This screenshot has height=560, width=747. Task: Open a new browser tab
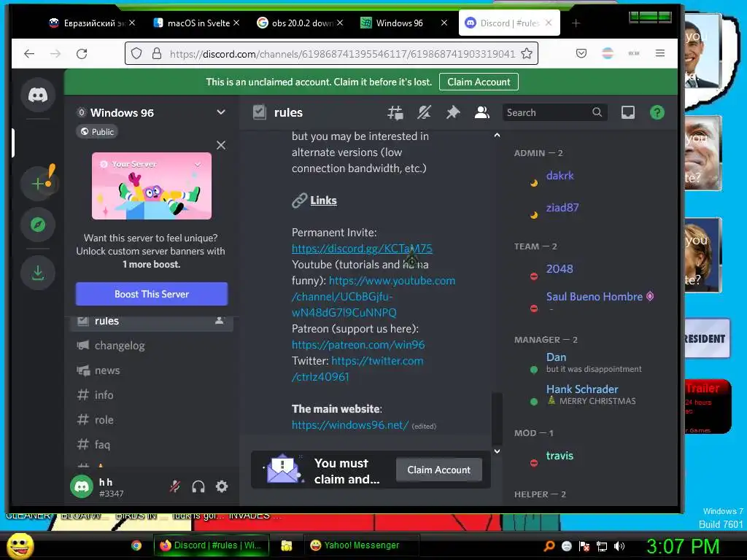point(576,23)
